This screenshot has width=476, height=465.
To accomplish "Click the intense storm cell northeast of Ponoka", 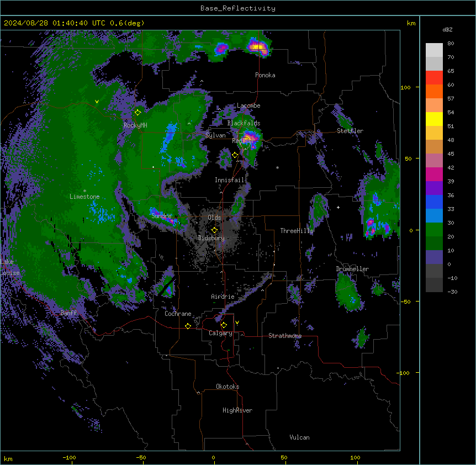I will pos(258,47).
